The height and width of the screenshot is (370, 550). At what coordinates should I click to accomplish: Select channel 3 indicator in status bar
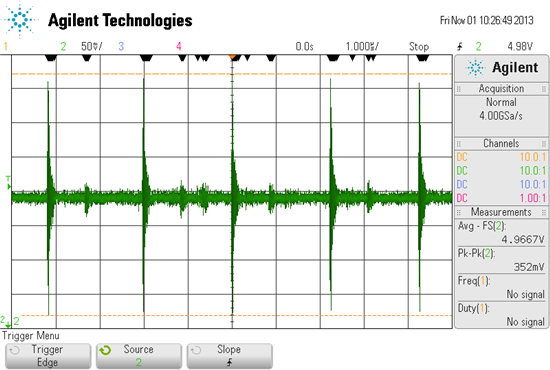point(121,46)
